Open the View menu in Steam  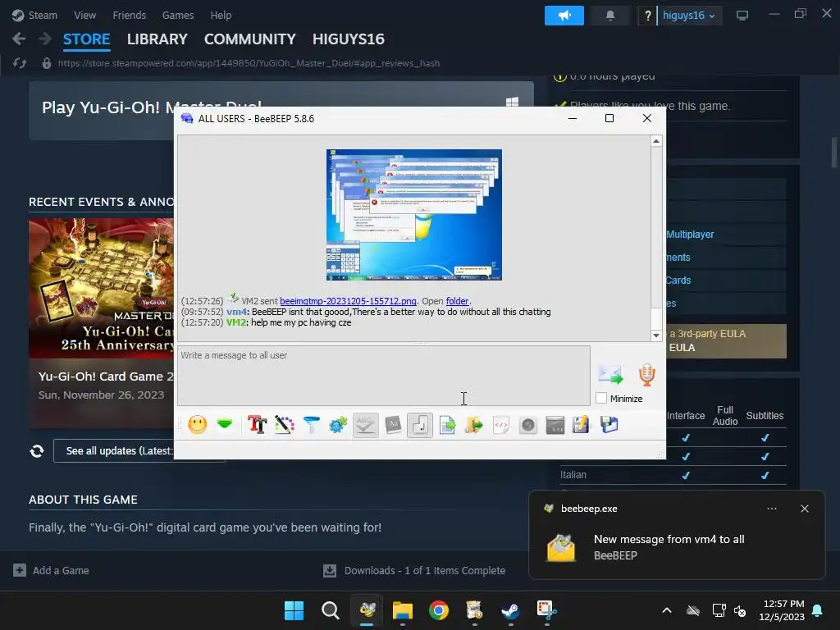pyautogui.click(x=84, y=15)
